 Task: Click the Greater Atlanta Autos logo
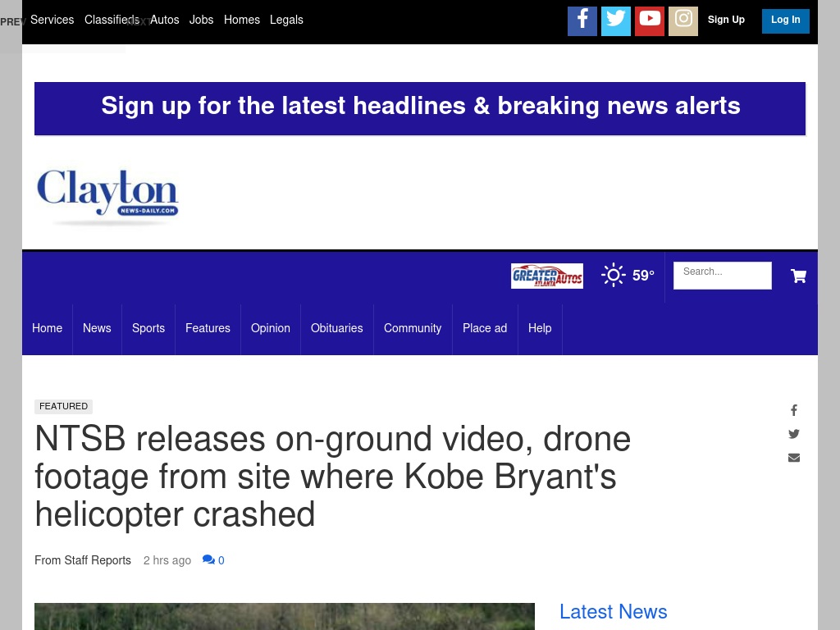point(547,276)
